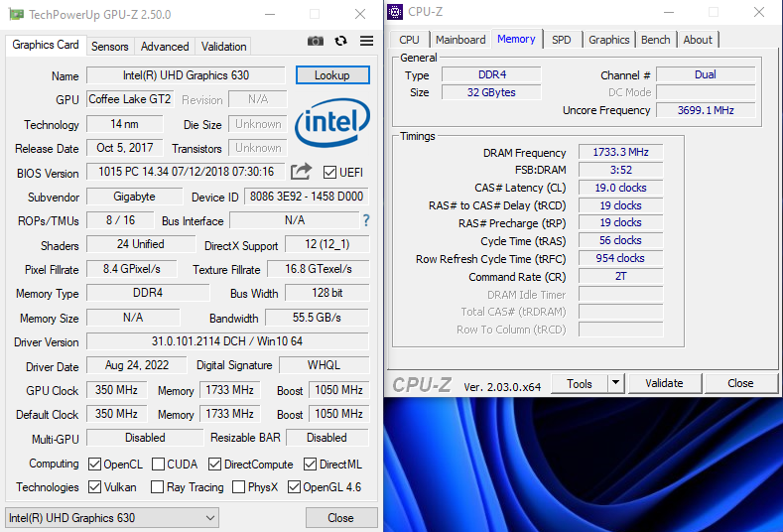Viewport: 783px width, 532px height.
Task: Click the Cycle Time value 56 clocks
Action: pyautogui.click(x=620, y=241)
